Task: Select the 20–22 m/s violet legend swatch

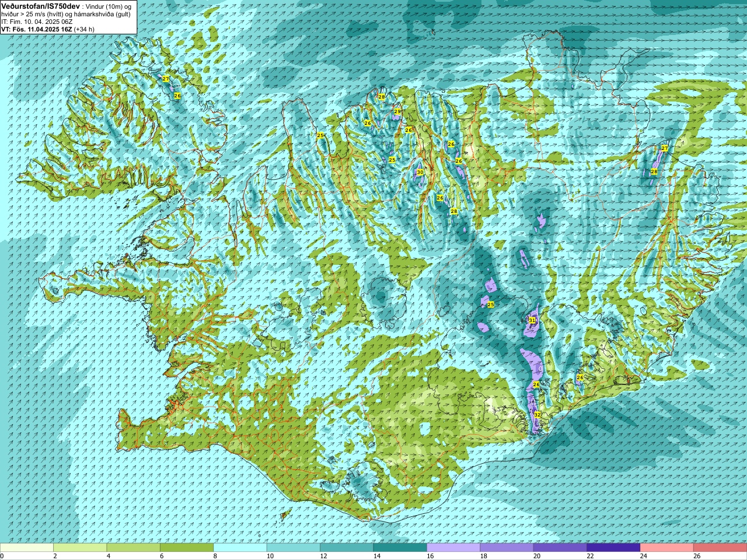Action: pyautogui.click(x=560, y=548)
